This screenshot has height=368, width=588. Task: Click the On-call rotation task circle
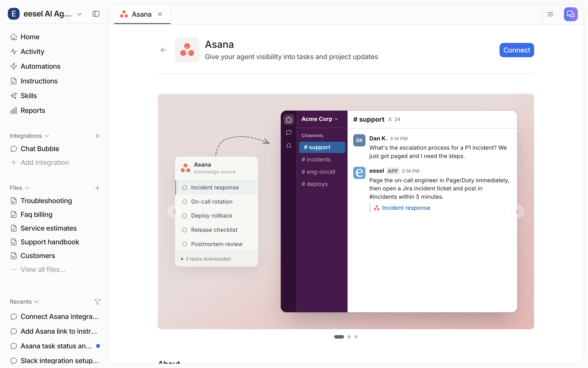[185, 202]
